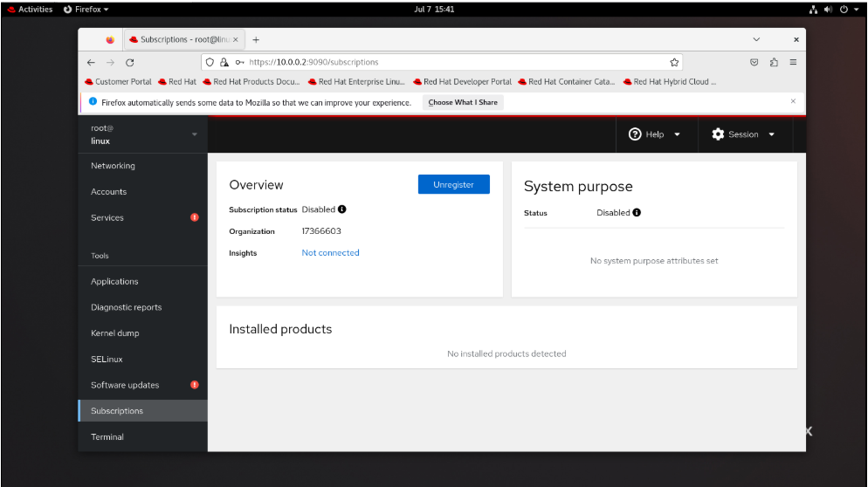Open the Firefox hamburger menu

click(793, 63)
